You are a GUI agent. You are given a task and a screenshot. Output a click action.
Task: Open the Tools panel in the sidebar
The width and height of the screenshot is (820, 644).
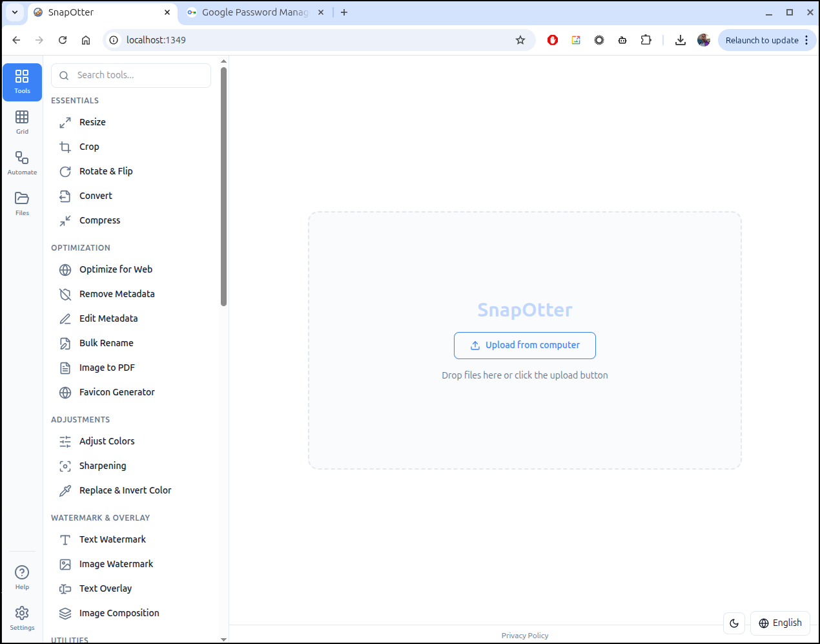point(22,82)
